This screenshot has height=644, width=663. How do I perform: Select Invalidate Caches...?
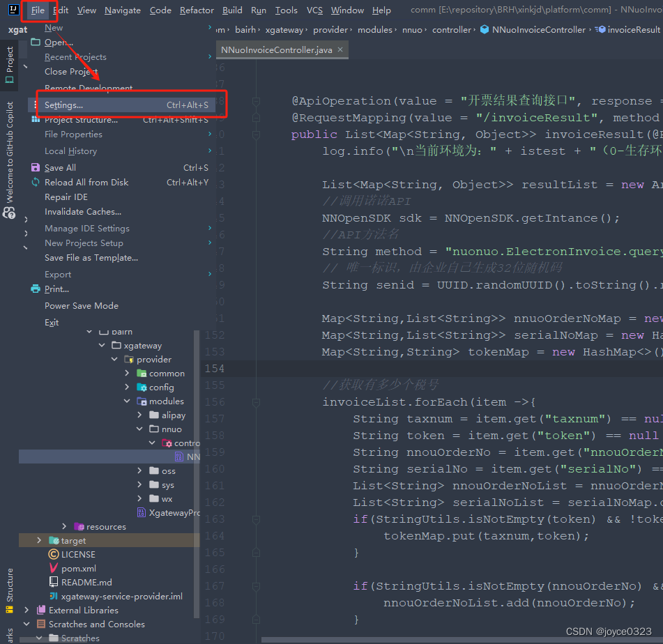pos(83,211)
